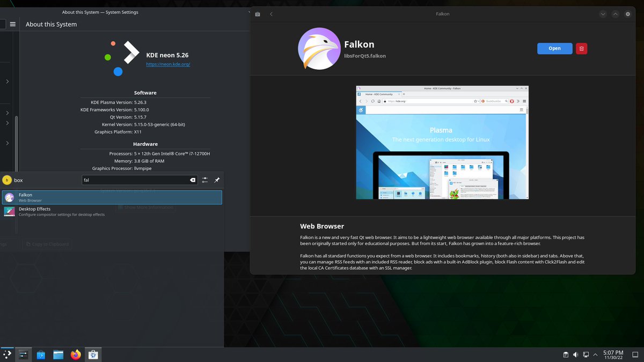The height and width of the screenshot is (362, 644).
Task: Click the 12th Gen Intel Core processors line
Action: [159, 153]
